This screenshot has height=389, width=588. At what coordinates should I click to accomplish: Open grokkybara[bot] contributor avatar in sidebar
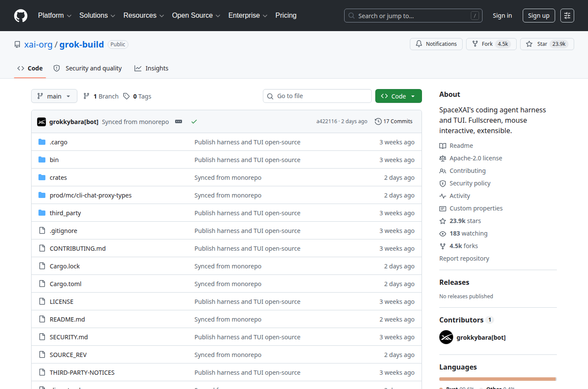[x=446, y=337]
